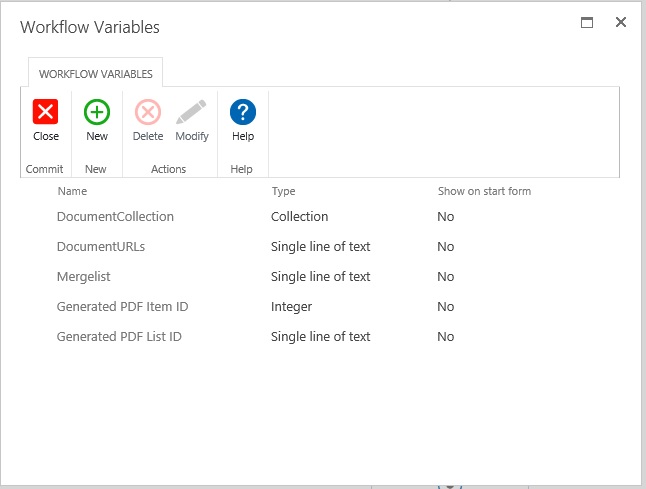Close the dialog with the X

point(620,22)
